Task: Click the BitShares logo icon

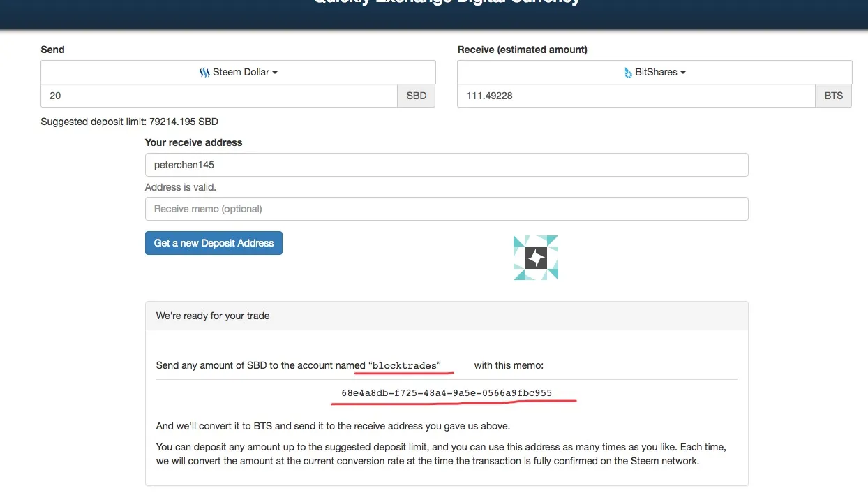Action: (628, 73)
